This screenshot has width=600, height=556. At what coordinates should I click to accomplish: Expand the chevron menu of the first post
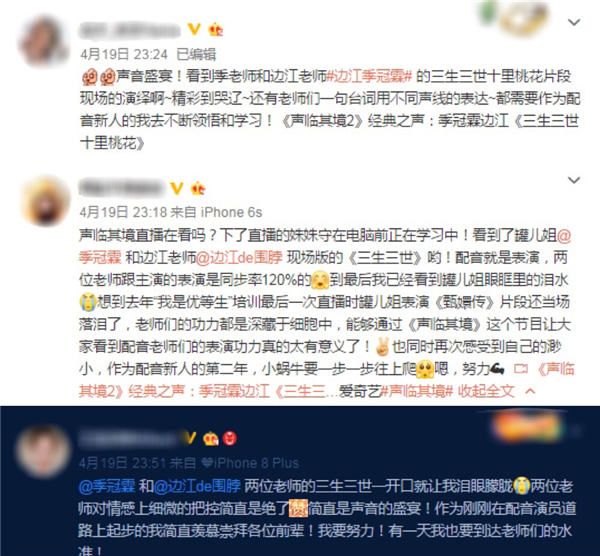click(574, 22)
